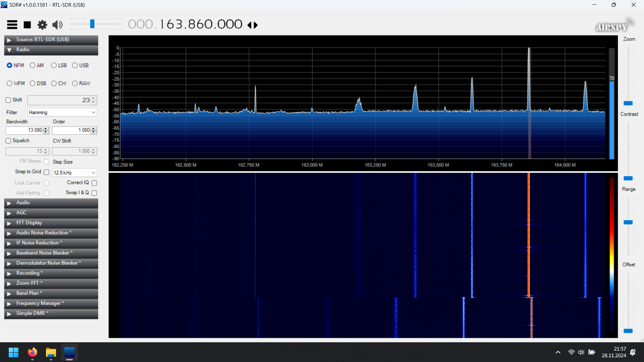Expand the Source: RTL-SDR (USB) panel
This screenshot has width=644, height=362.
[51, 40]
